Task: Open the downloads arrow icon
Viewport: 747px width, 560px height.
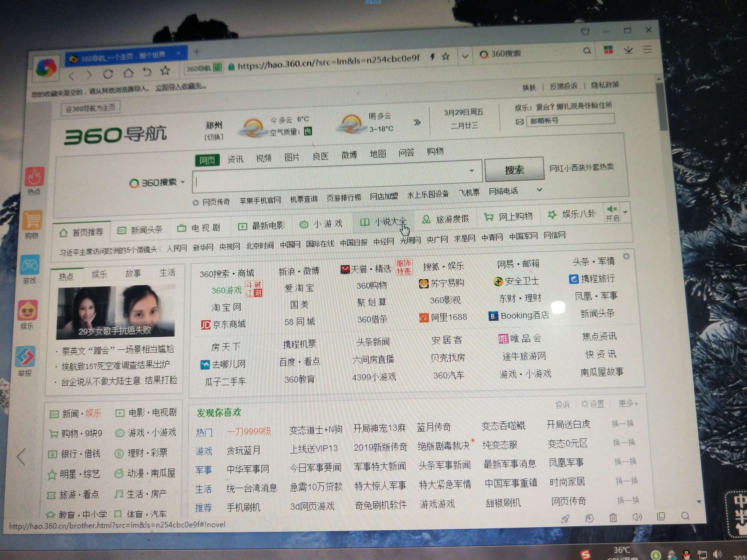Action: click(628, 50)
